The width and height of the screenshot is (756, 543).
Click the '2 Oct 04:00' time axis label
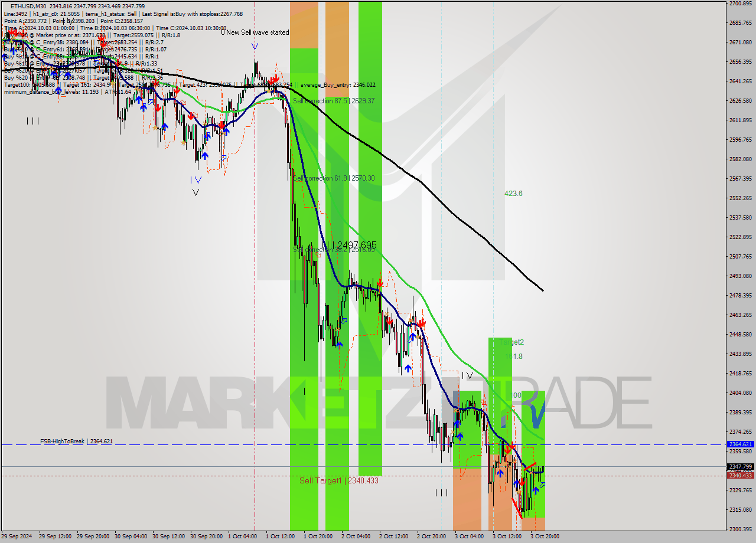point(356,537)
